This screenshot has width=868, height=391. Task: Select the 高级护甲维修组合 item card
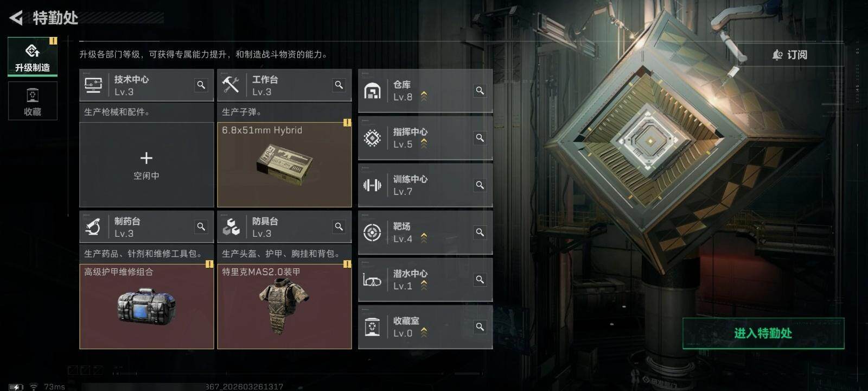pyautogui.click(x=146, y=306)
